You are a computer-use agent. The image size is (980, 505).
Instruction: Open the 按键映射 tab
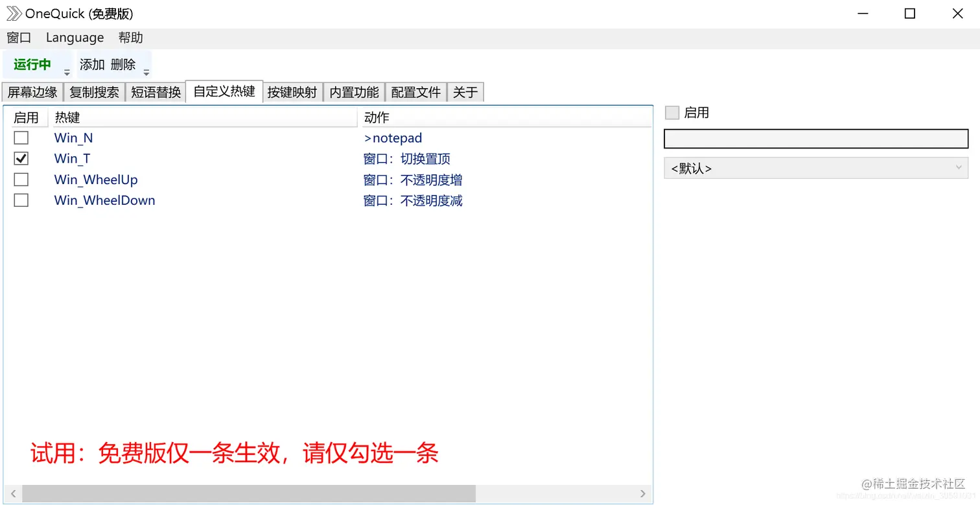[292, 91]
